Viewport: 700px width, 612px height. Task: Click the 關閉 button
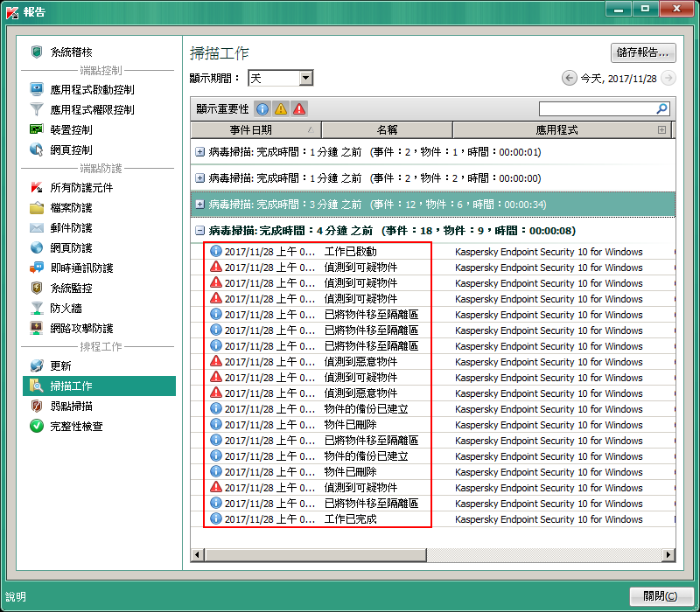(x=660, y=596)
